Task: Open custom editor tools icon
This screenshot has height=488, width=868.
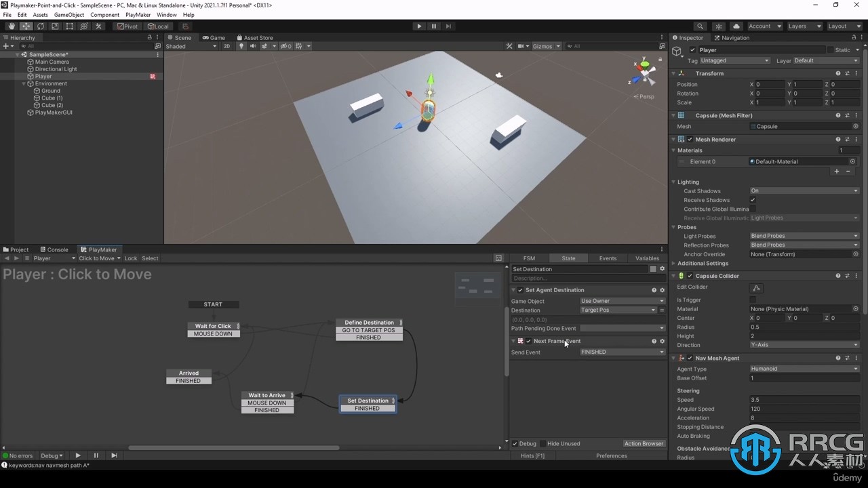Action: pos(98,26)
